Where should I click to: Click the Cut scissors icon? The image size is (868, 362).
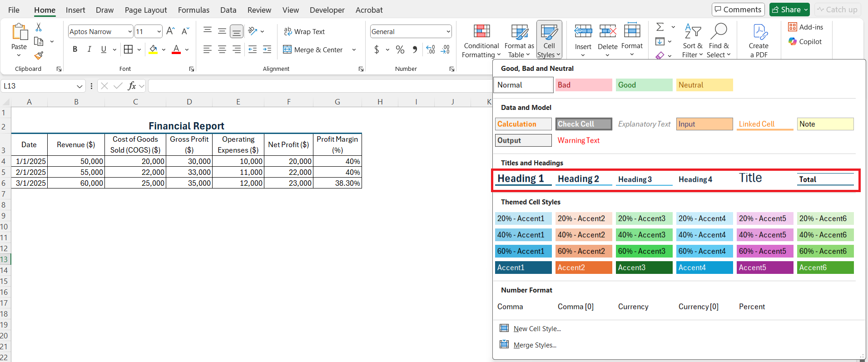tap(39, 27)
